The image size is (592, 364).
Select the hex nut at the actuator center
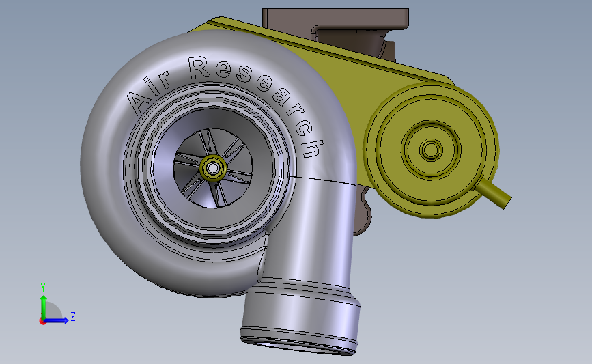point(431,149)
